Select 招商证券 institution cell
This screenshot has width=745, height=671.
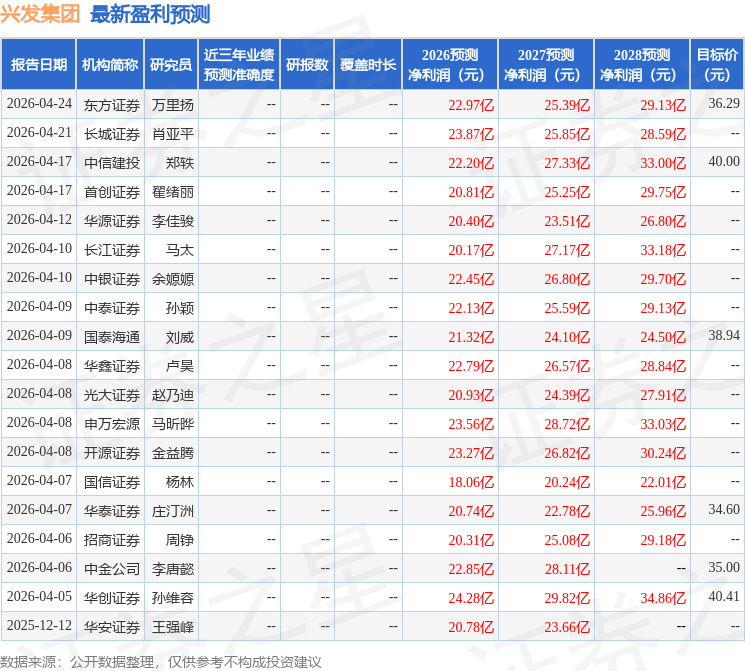(x=112, y=540)
